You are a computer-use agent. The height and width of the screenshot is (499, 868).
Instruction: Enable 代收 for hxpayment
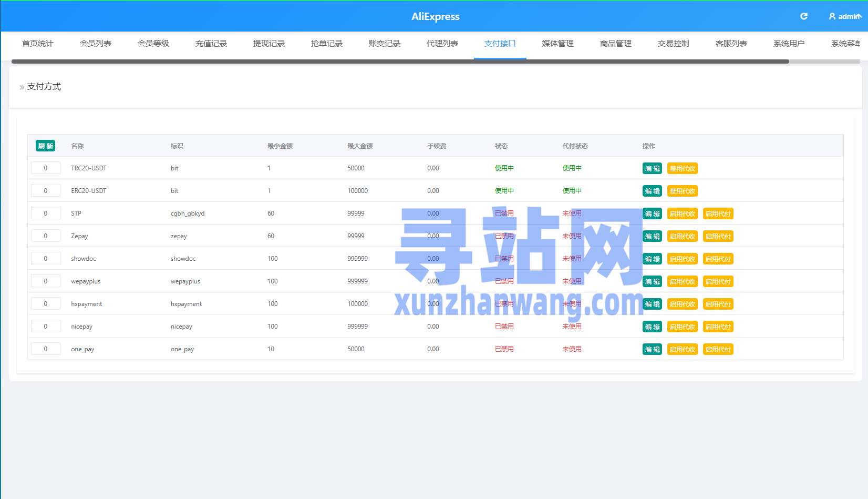[683, 304]
